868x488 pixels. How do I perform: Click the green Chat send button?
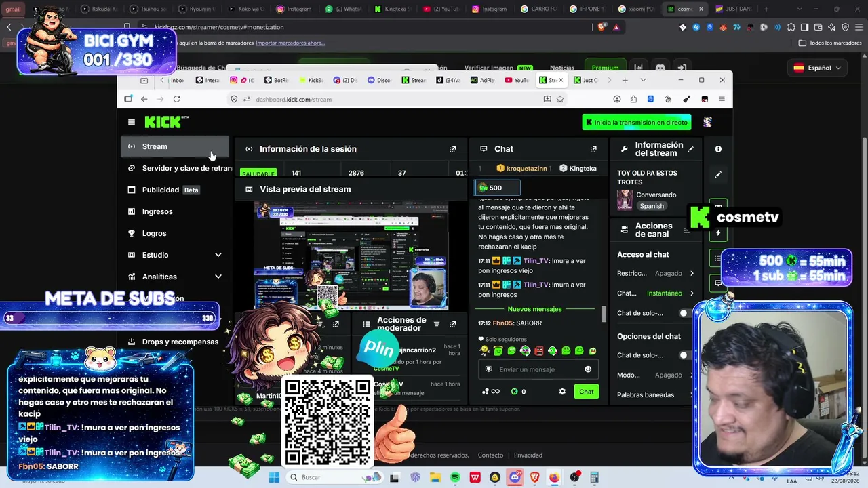pos(587,391)
